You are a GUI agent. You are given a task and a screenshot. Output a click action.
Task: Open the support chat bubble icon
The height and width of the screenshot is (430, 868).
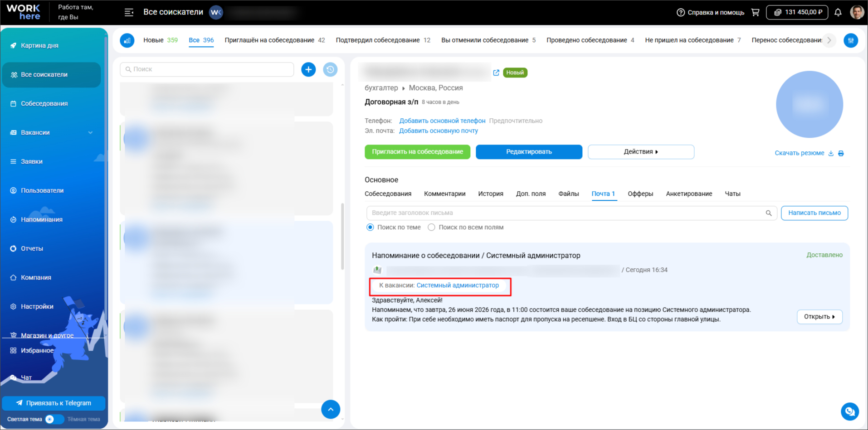coord(850,411)
